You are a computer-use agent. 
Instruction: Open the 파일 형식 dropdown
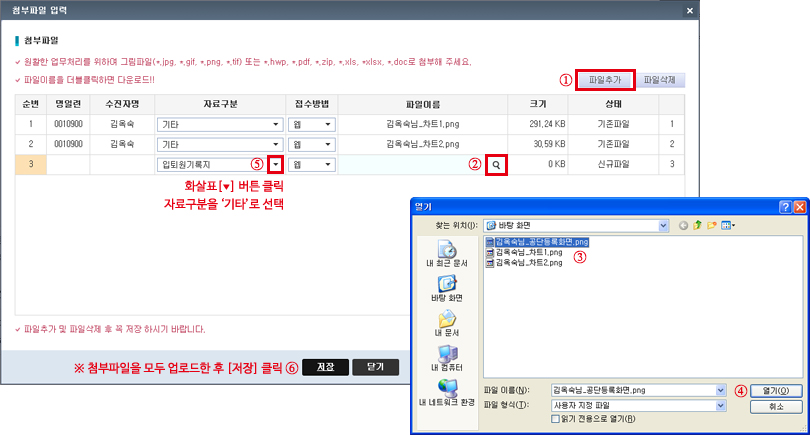720,406
